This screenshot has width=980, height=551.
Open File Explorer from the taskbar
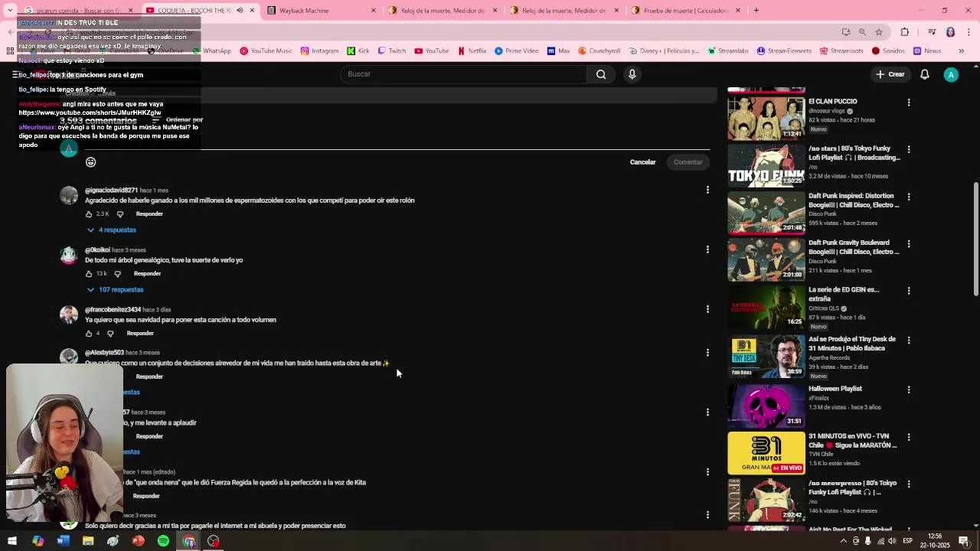[88, 541]
